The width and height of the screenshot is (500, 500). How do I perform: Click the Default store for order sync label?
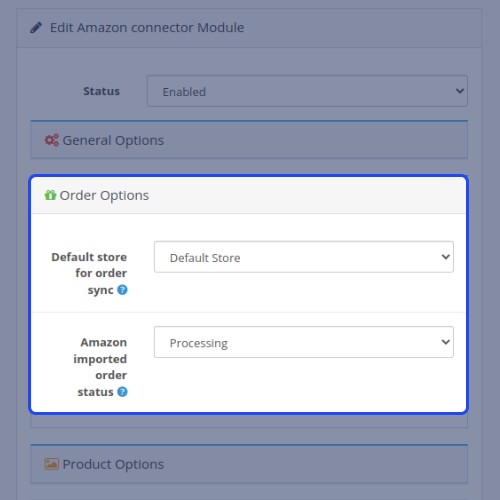pyautogui.click(x=89, y=273)
